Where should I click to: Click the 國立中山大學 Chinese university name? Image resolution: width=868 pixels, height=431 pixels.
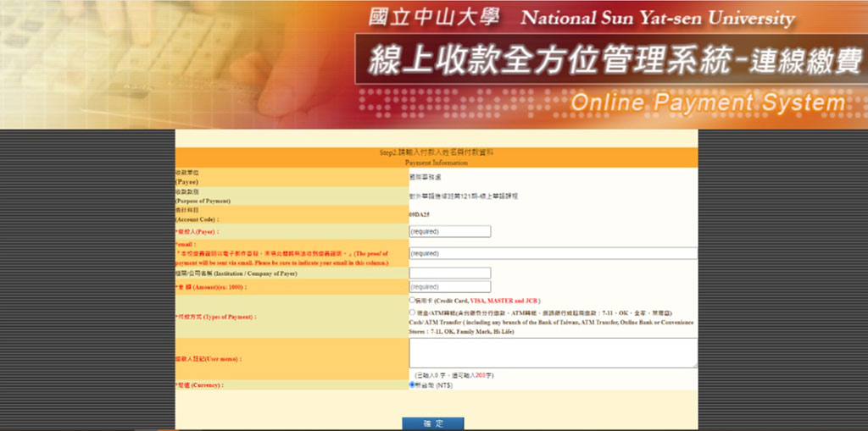pyautogui.click(x=434, y=17)
